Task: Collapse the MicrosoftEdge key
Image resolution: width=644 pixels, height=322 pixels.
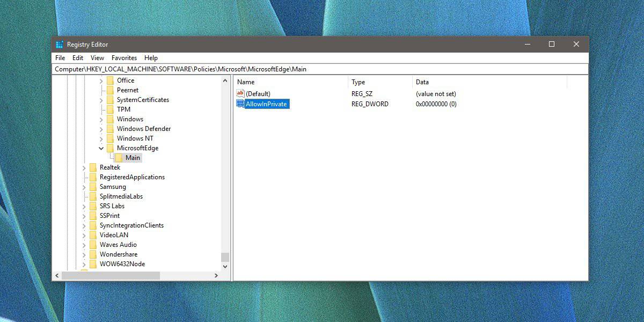Action: 101,148
